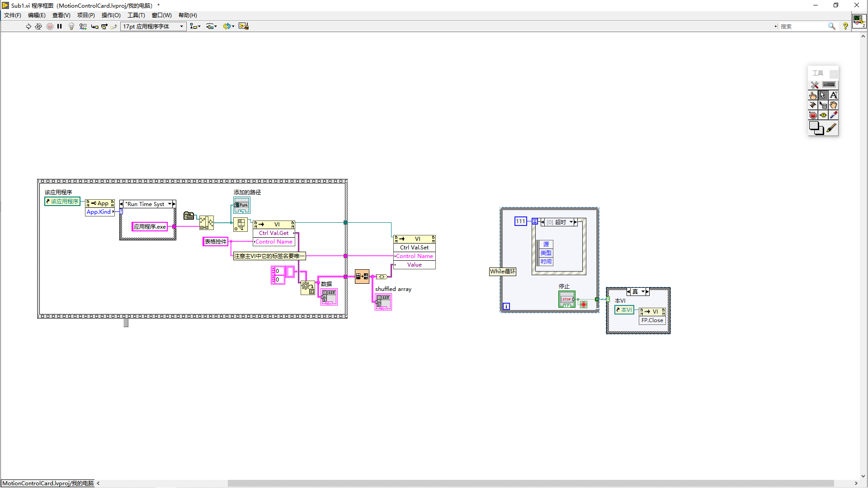The height and width of the screenshot is (488, 868).
Task: Select the Object Shortcut Menu tool
Action: pyautogui.click(x=823, y=105)
